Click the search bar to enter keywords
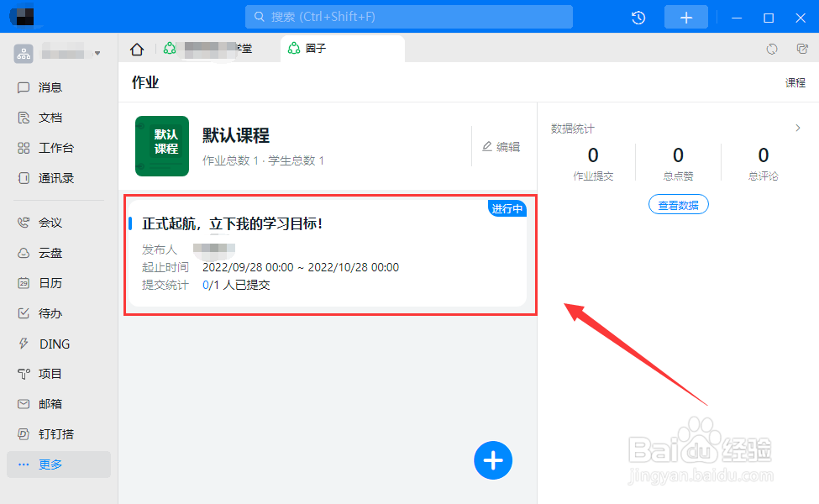 [408, 17]
